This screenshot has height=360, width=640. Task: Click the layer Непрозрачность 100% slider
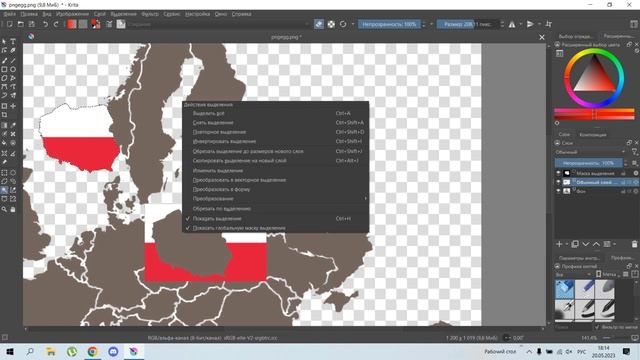tap(588, 163)
